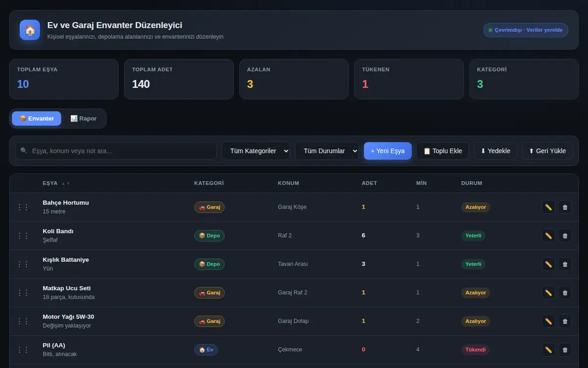Delete the Bahçe Hortumu item
The image size is (588, 368).
(565, 207)
